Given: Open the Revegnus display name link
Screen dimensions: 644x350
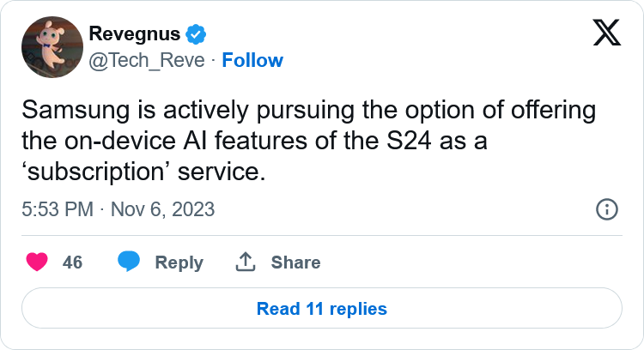Looking at the screenshot, I should pos(135,33).
